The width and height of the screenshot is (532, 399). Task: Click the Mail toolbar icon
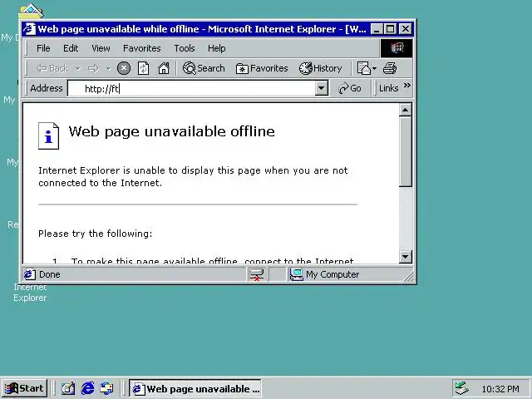364,68
